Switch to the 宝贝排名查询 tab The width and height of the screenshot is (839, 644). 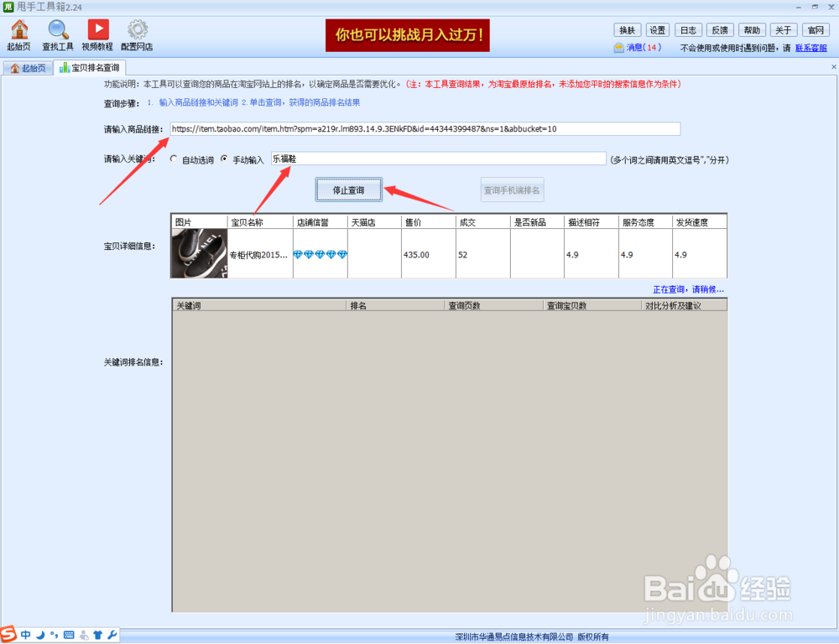(90, 67)
